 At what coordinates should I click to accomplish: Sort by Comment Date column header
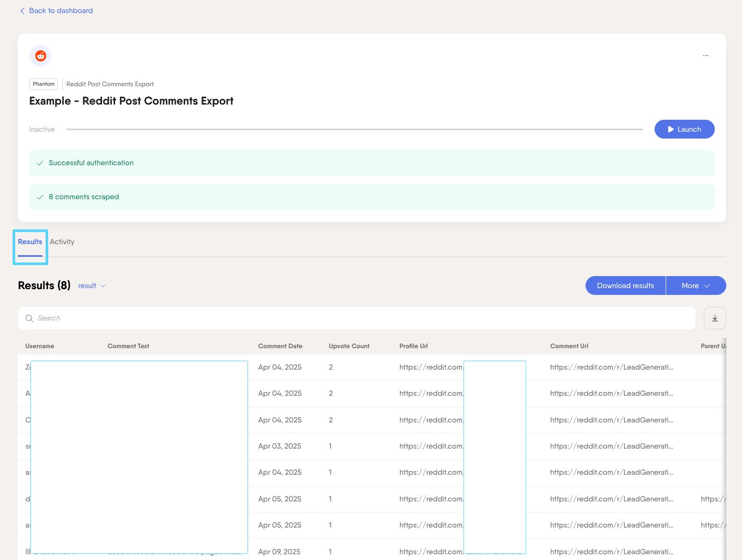click(280, 346)
